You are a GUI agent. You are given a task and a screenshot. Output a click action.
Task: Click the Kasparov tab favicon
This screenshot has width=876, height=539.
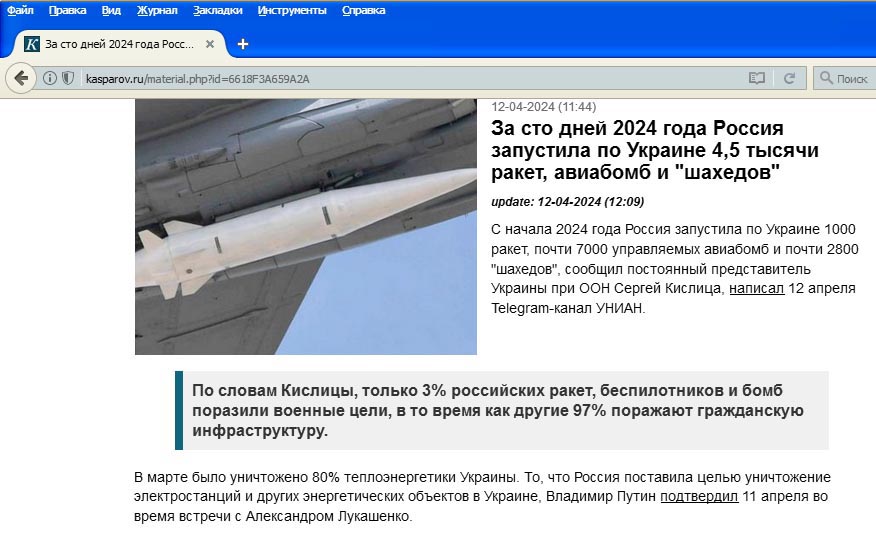31,44
